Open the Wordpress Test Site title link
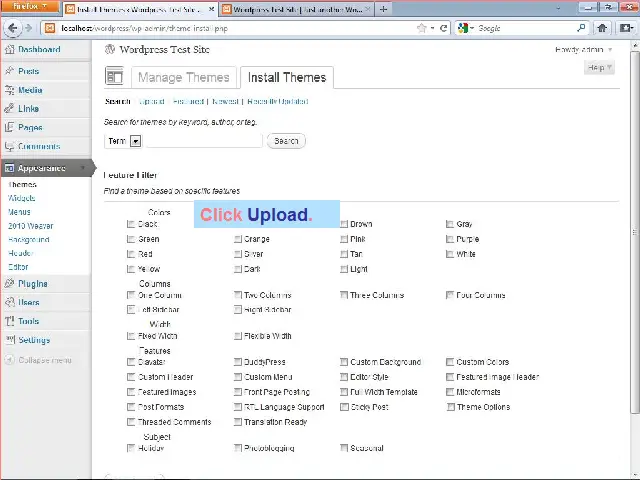The image size is (640, 480). (x=164, y=49)
